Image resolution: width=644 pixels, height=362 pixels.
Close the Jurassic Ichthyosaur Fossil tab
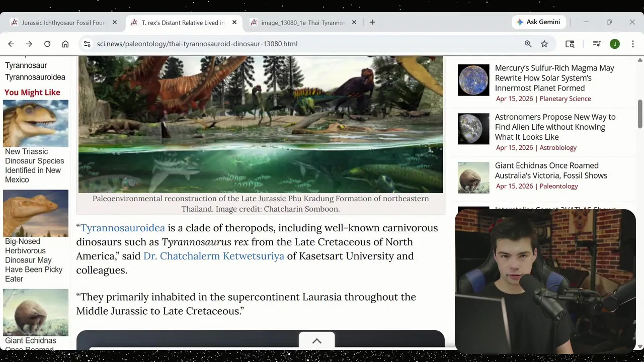pos(115,22)
